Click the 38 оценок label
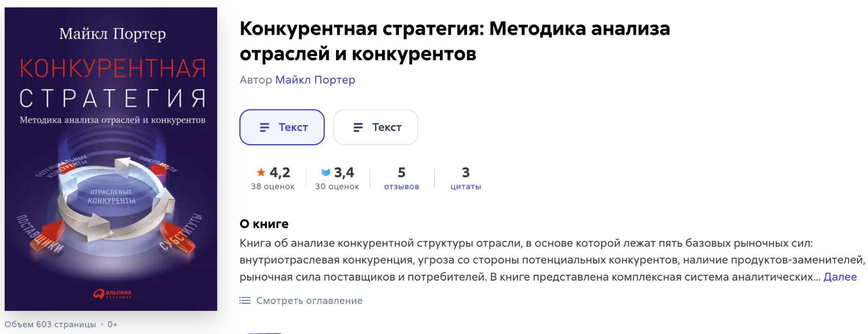The image size is (868, 334). 273,186
